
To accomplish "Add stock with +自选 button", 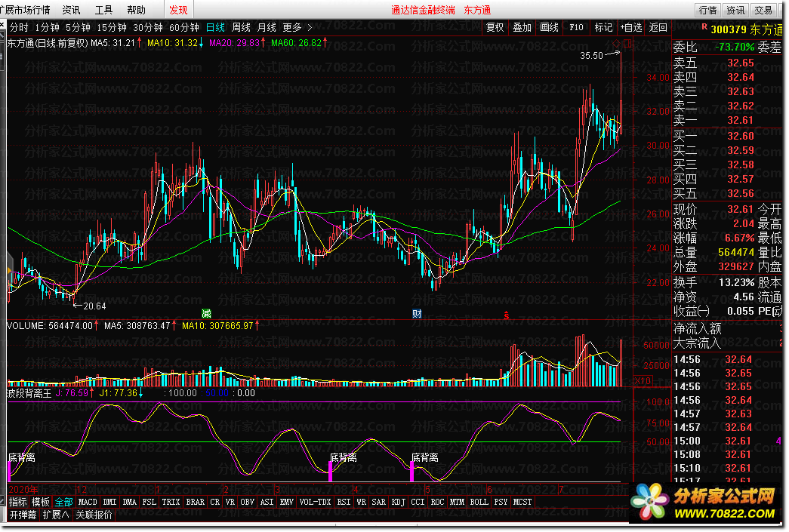I will pos(631,28).
